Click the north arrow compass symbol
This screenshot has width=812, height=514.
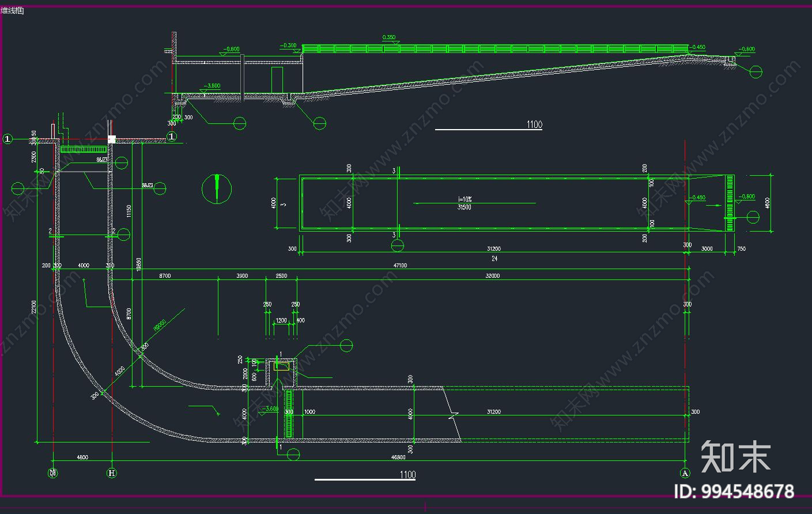pyautogui.click(x=217, y=188)
